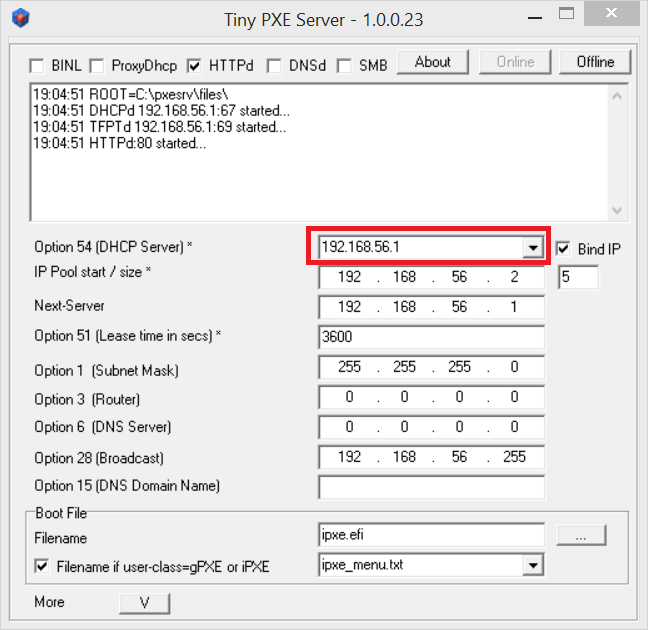This screenshot has width=648, height=630.
Task: Click the log scrollbar up arrow
Action: click(617, 96)
